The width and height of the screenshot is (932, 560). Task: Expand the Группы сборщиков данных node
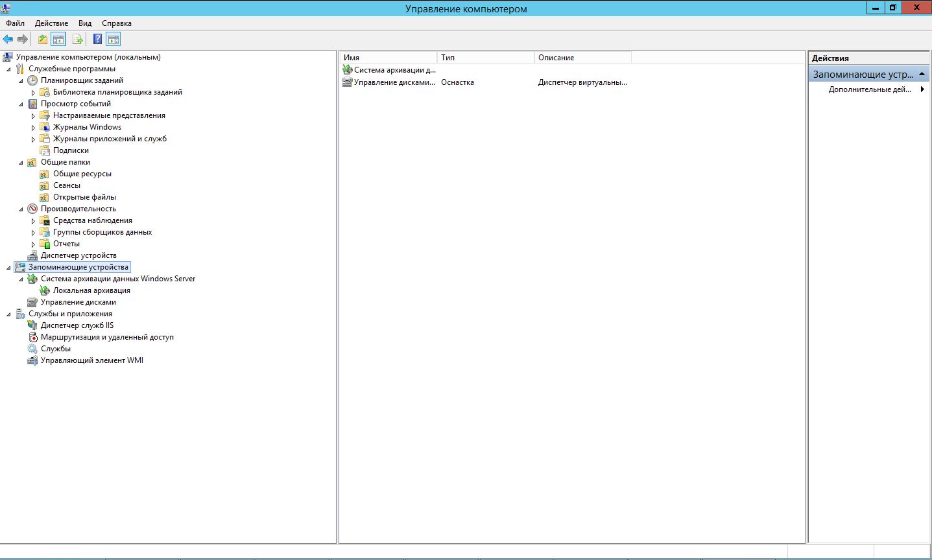33,233
